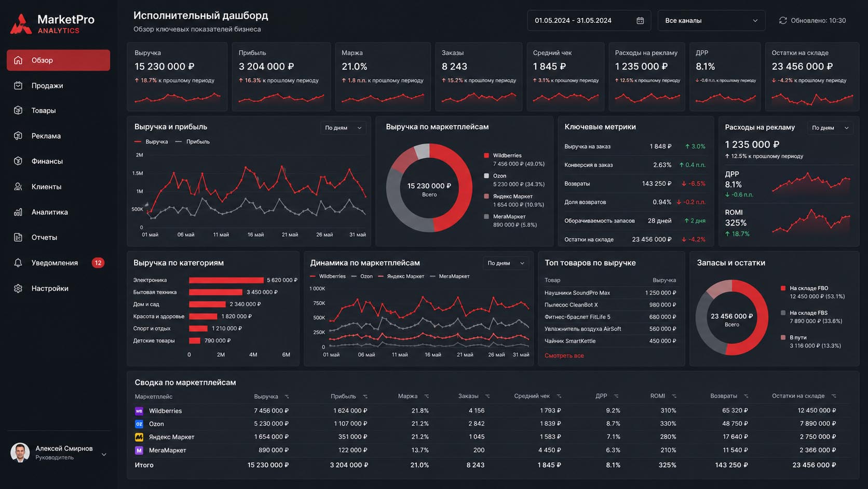
Task: Select Увлажнитель воздуха AirSoft product row
Action: pyautogui.click(x=611, y=329)
